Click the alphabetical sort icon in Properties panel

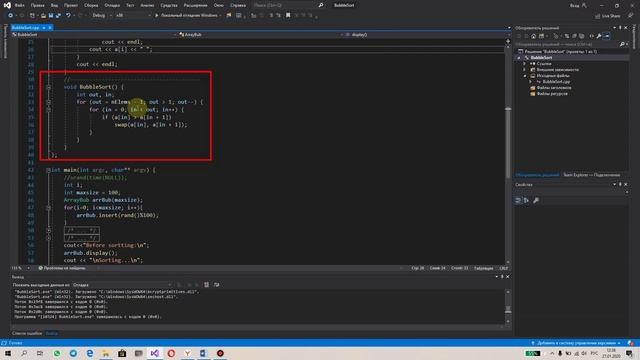tap(527, 200)
